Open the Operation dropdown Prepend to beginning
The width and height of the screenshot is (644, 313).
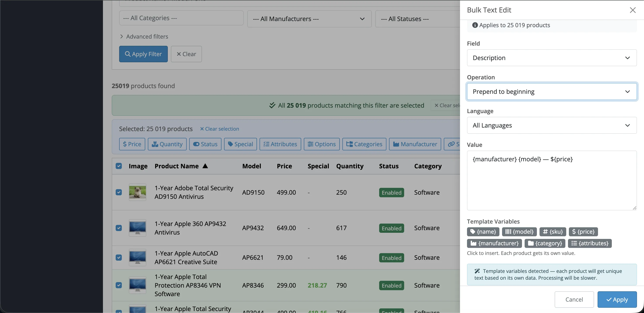552,92
